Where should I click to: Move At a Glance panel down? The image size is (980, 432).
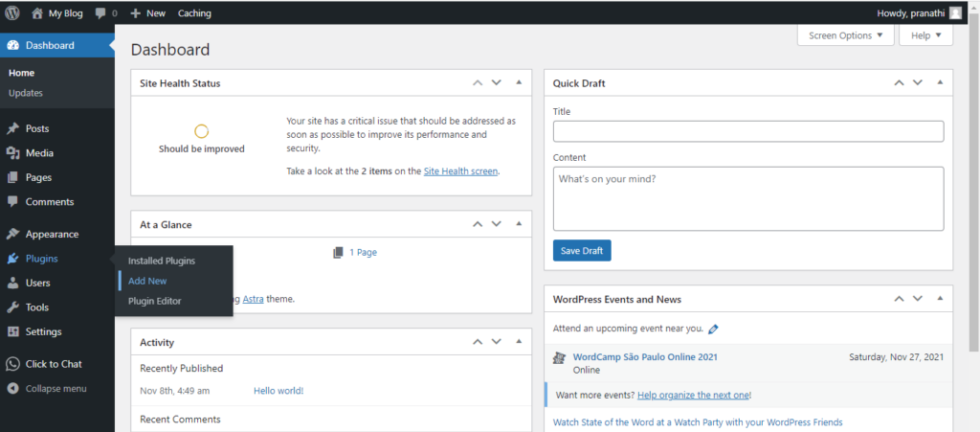[x=496, y=224]
